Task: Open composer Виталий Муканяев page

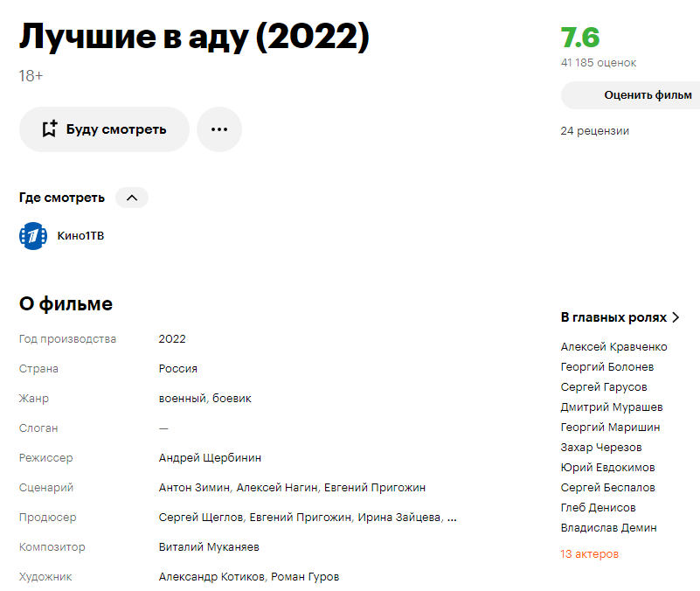Action: click(x=209, y=547)
